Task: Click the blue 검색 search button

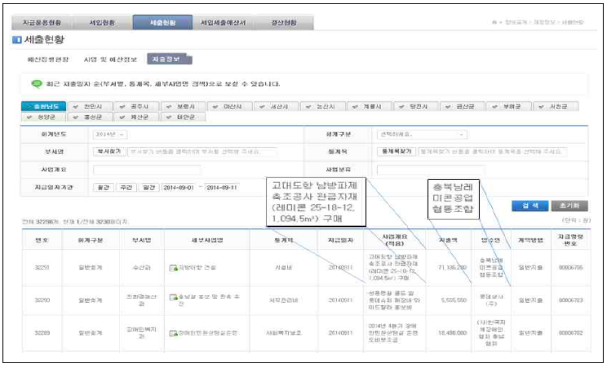Action: pyautogui.click(x=530, y=206)
